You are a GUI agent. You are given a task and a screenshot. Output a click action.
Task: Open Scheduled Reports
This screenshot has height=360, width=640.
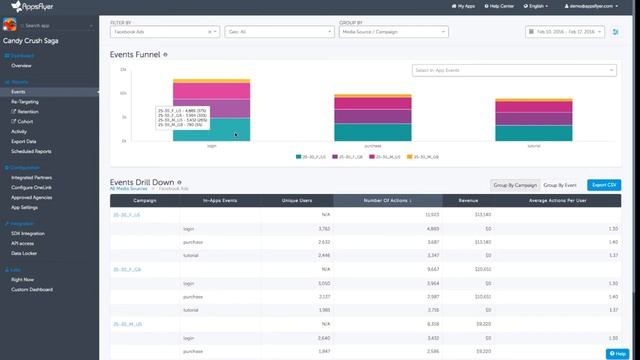[x=31, y=151]
